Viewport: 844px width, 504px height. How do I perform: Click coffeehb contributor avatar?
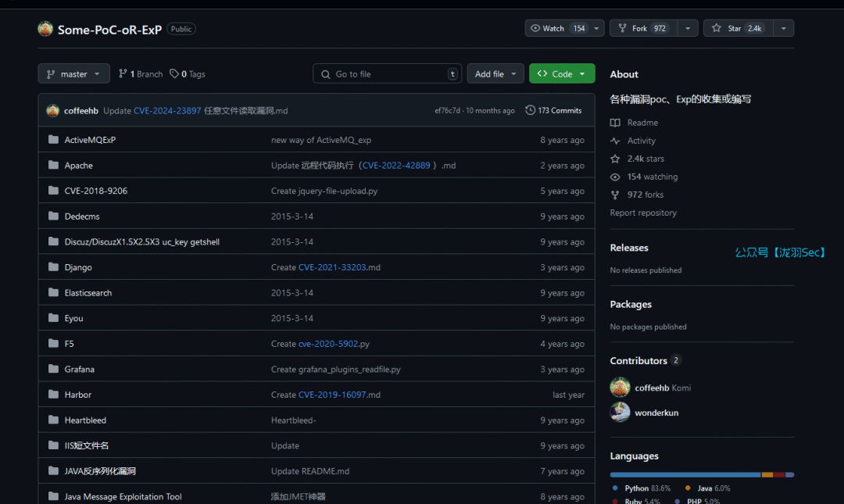click(x=620, y=387)
